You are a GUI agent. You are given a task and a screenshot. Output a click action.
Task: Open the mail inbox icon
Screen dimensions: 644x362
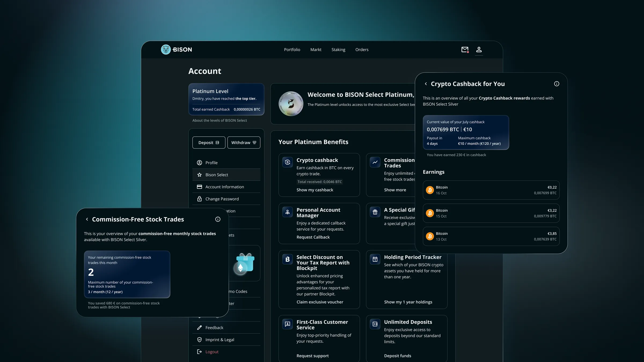[x=465, y=50]
